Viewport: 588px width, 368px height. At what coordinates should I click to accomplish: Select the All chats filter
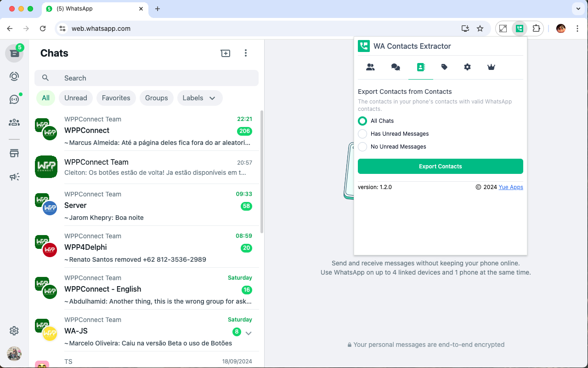click(46, 98)
